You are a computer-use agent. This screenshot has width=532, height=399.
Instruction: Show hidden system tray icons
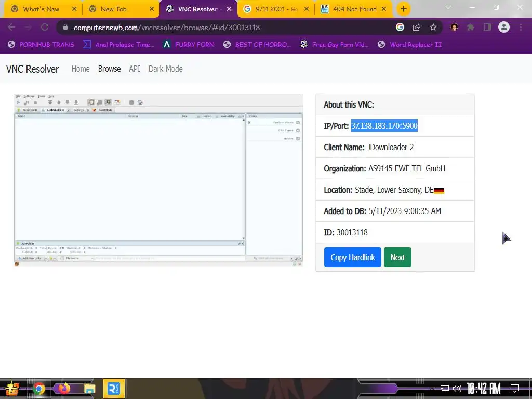pyautogui.click(x=432, y=389)
